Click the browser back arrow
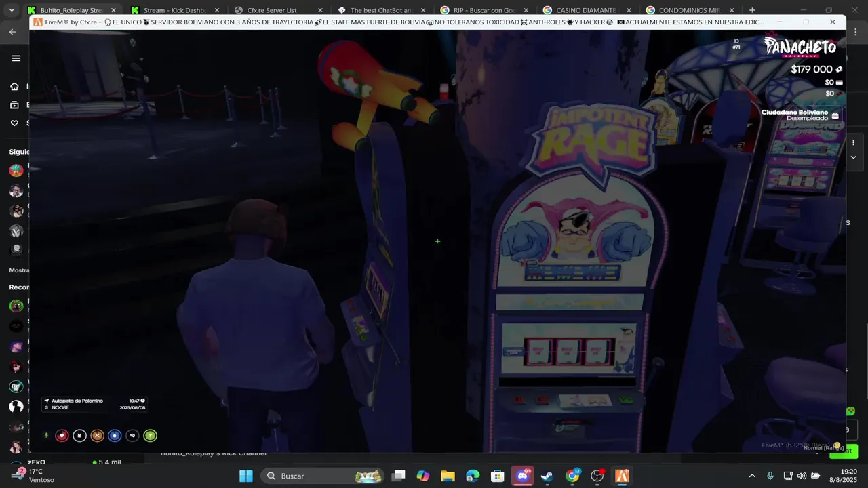The image size is (868, 488). click(x=12, y=32)
